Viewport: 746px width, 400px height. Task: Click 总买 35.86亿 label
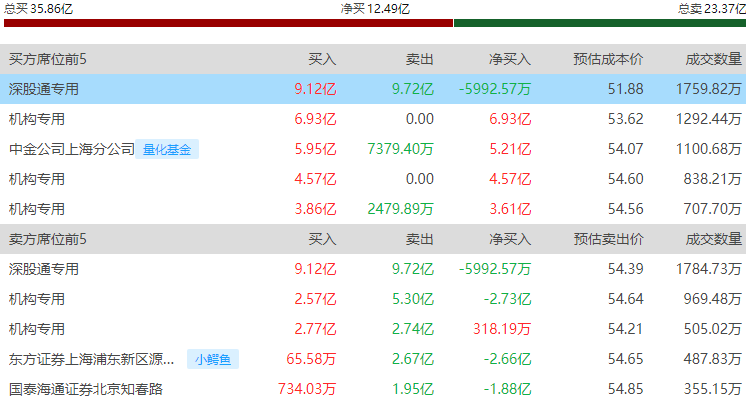click(39, 9)
